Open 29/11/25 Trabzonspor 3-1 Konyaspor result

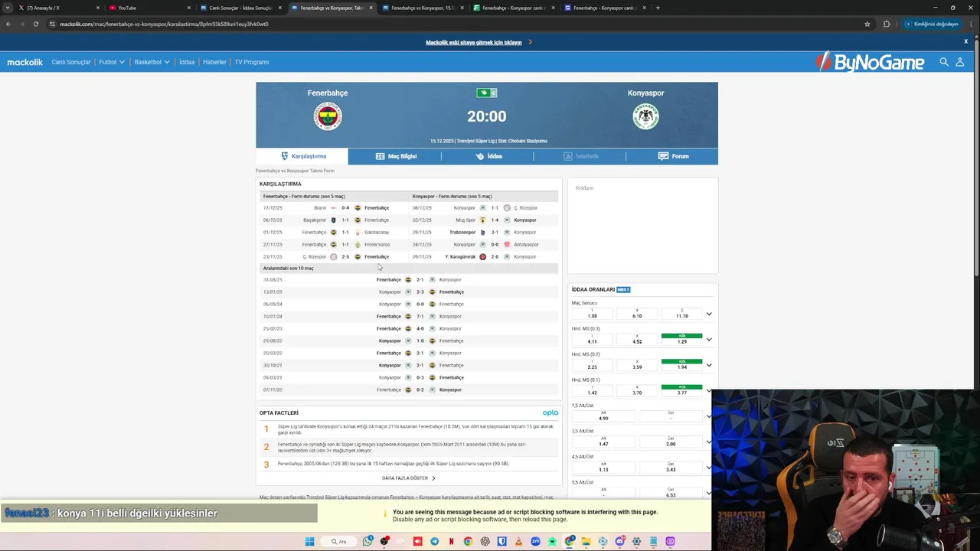(x=484, y=232)
